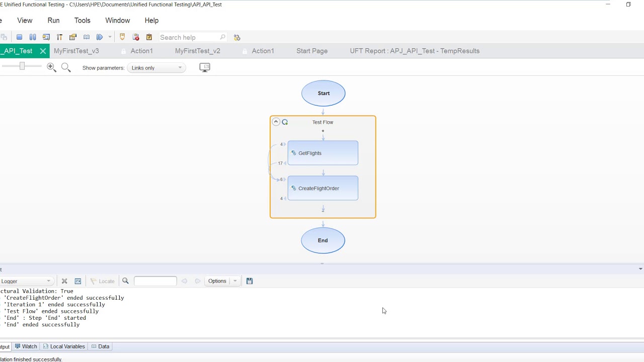Image resolution: width=644 pixels, height=362 pixels.
Task: Collapse the Test Flow container chevron
Action: 276,122
